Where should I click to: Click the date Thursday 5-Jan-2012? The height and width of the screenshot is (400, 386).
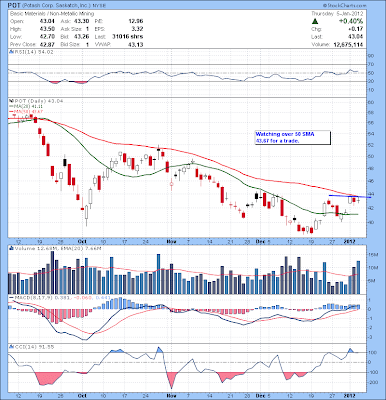point(337,14)
